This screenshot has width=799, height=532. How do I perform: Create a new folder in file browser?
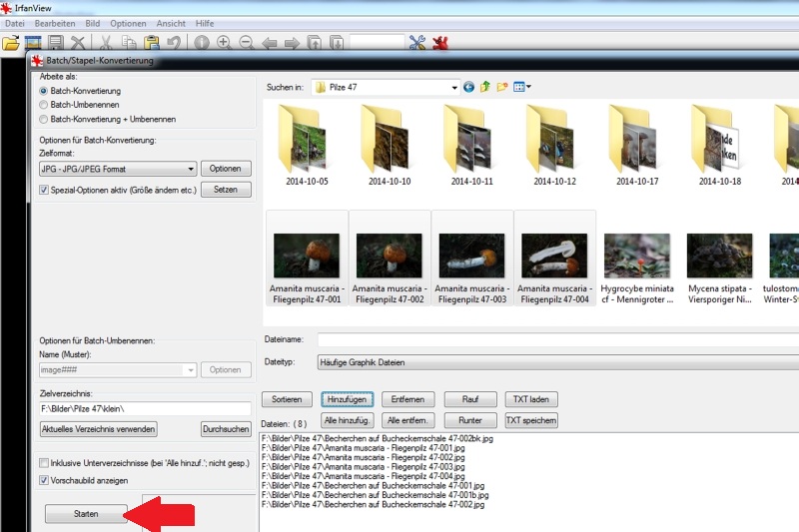[x=502, y=87]
